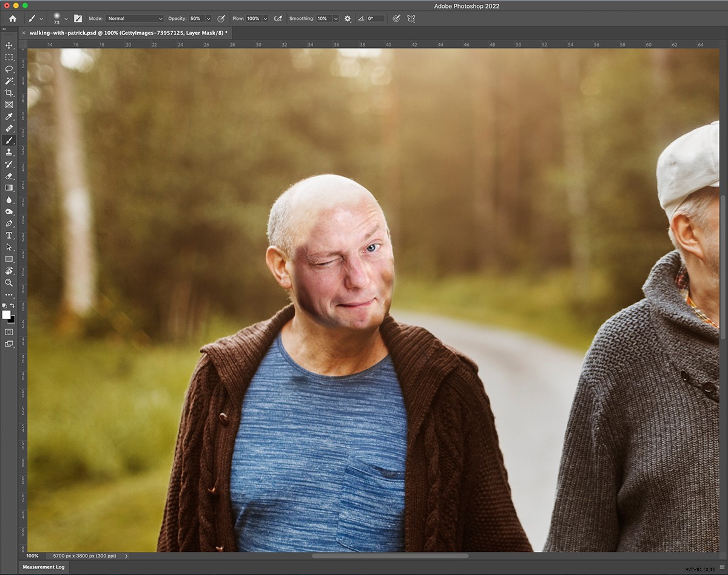Enable paint symmetry options
Screen dimensions: 728x575
point(411,18)
